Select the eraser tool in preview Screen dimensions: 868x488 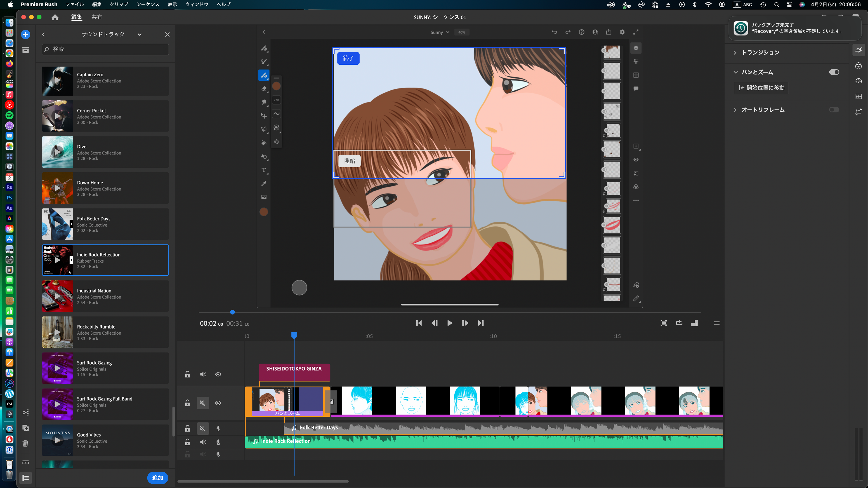tap(264, 89)
